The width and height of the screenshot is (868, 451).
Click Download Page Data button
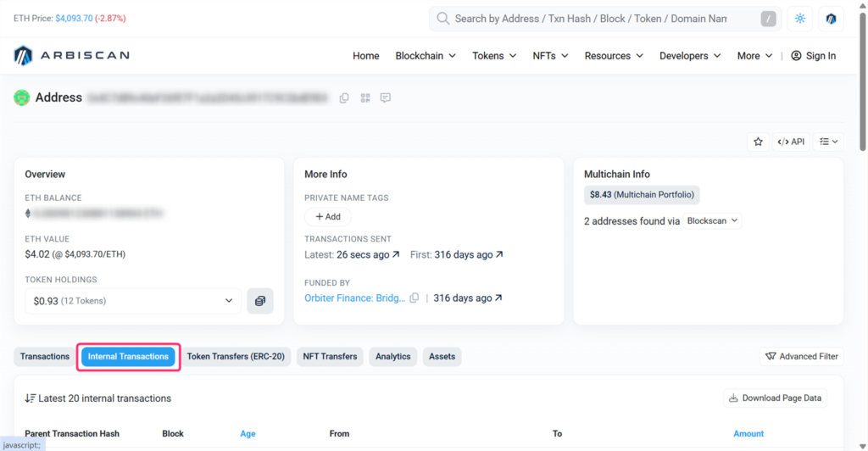click(775, 398)
